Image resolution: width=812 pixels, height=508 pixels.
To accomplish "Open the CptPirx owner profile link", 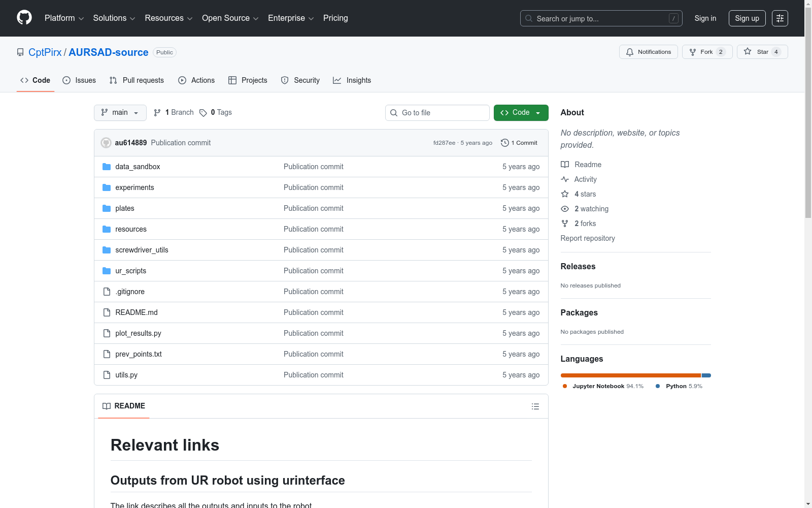I will pos(45,52).
